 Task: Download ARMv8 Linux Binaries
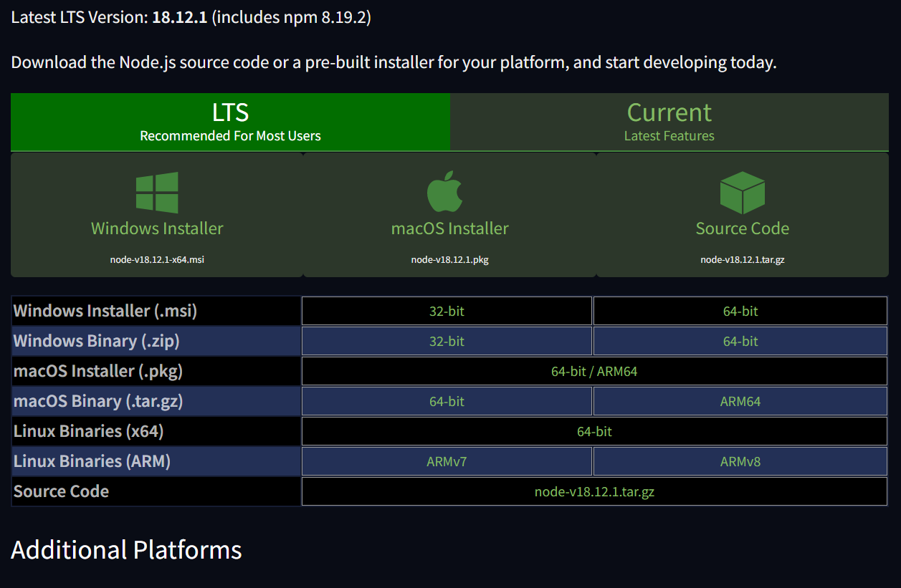(740, 461)
